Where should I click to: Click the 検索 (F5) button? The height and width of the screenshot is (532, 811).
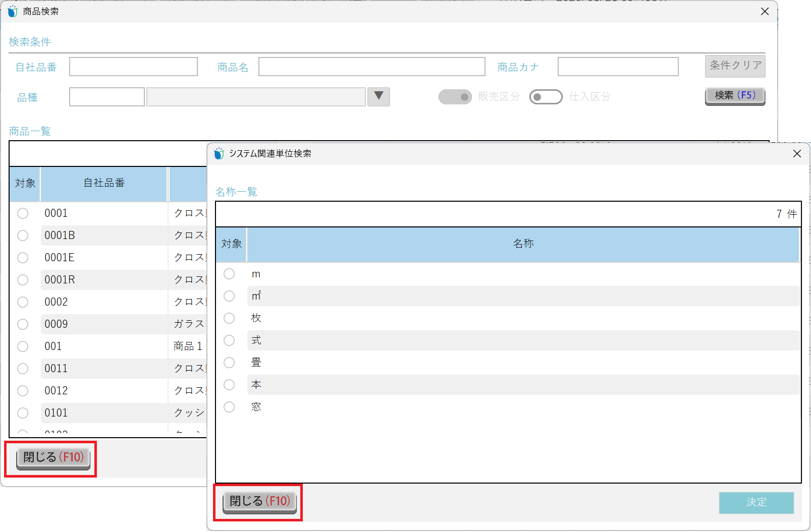pos(735,95)
